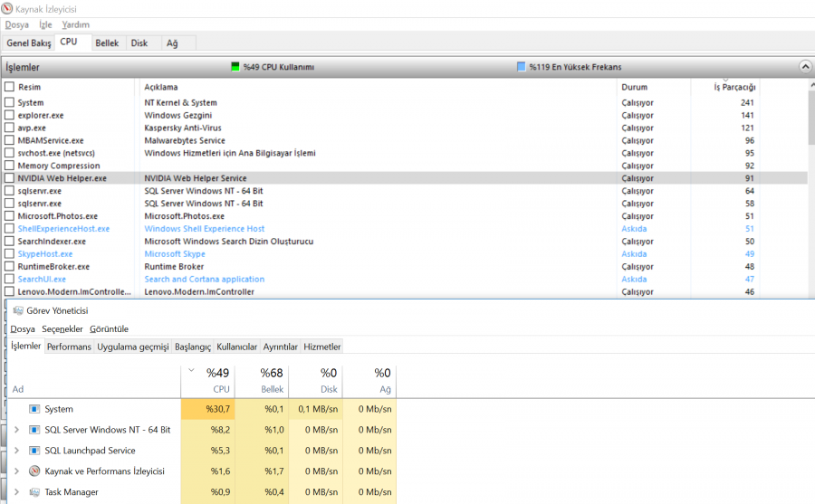Viewport: 815px width, 504px height.
Task: Expand the Task Manager row
Action: 16,492
